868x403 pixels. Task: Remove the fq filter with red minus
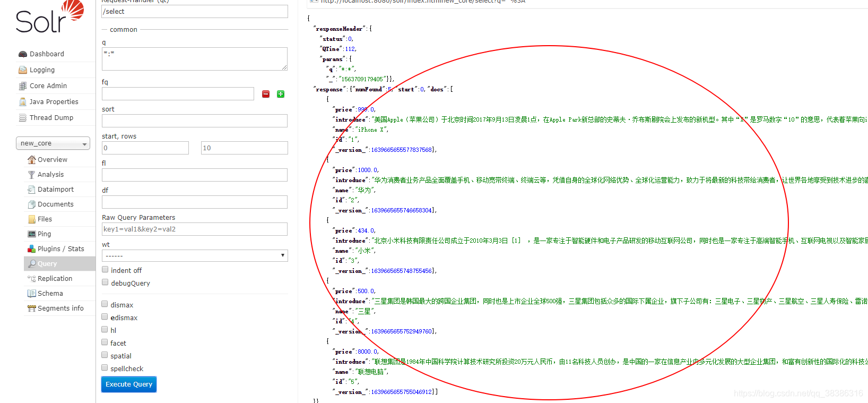[266, 94]
